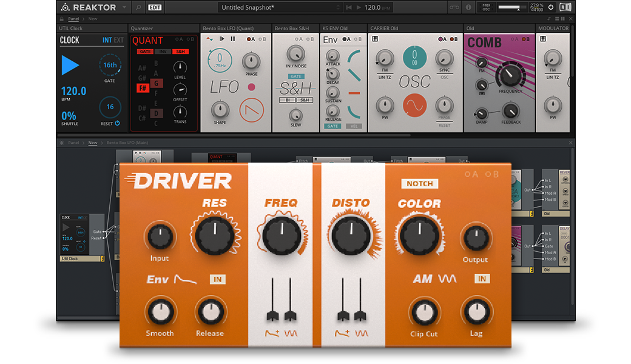
Task: Click the 0% shuffle value
Action: (69, 116)
